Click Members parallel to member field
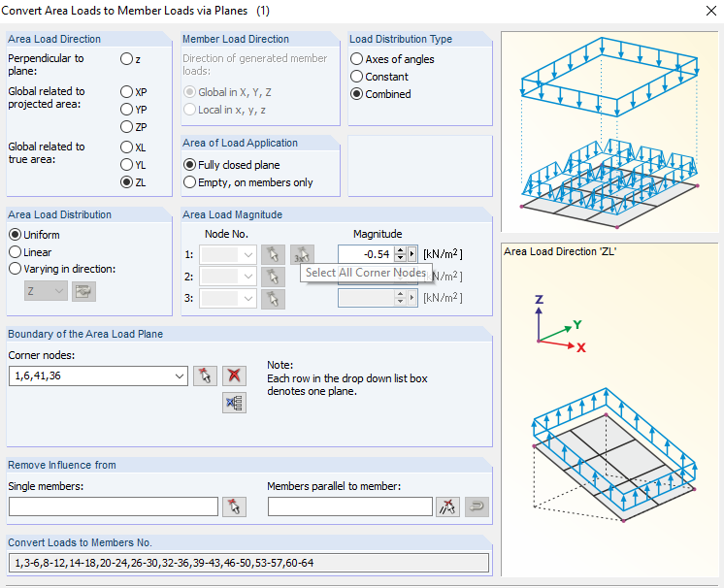The image size is (724, 588). point(349,506)
